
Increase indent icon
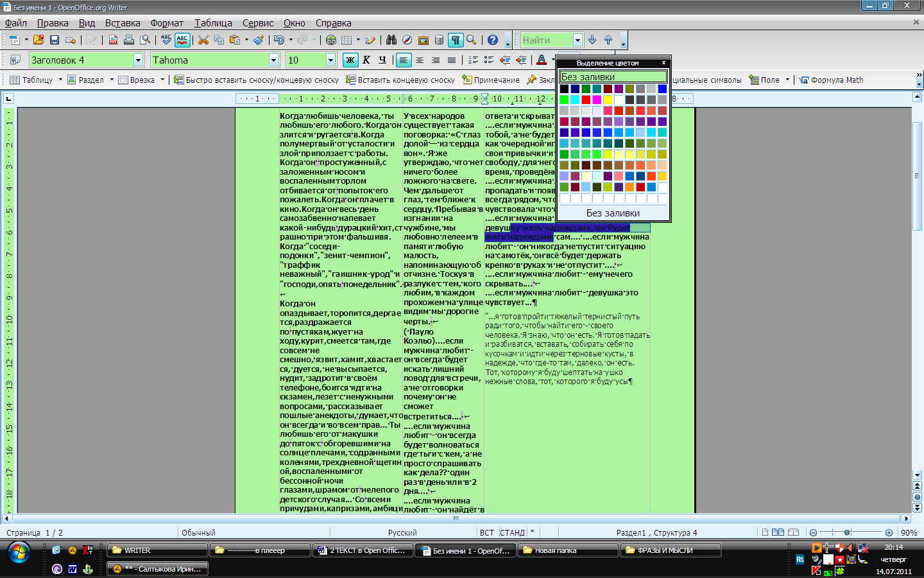(521, 60)
